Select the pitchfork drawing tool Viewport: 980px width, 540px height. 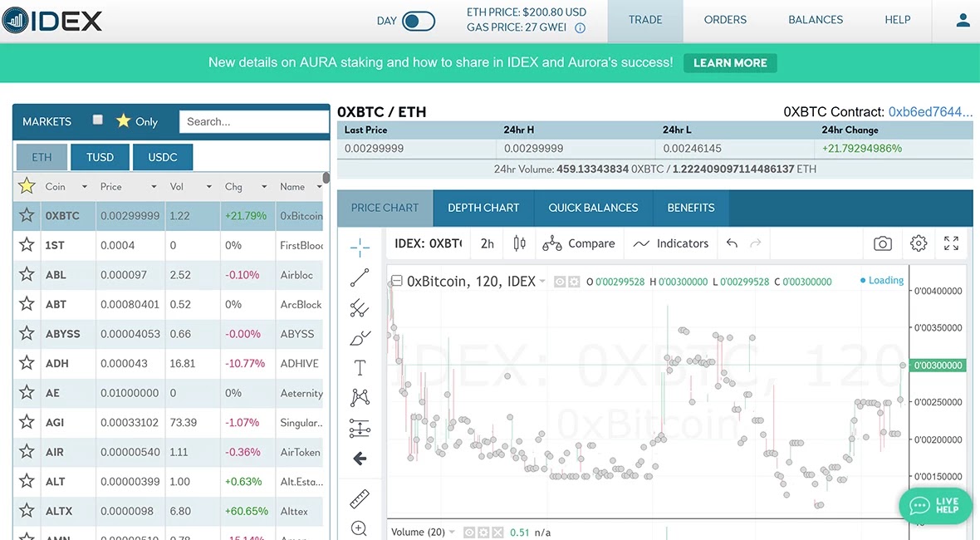point(360,307)
